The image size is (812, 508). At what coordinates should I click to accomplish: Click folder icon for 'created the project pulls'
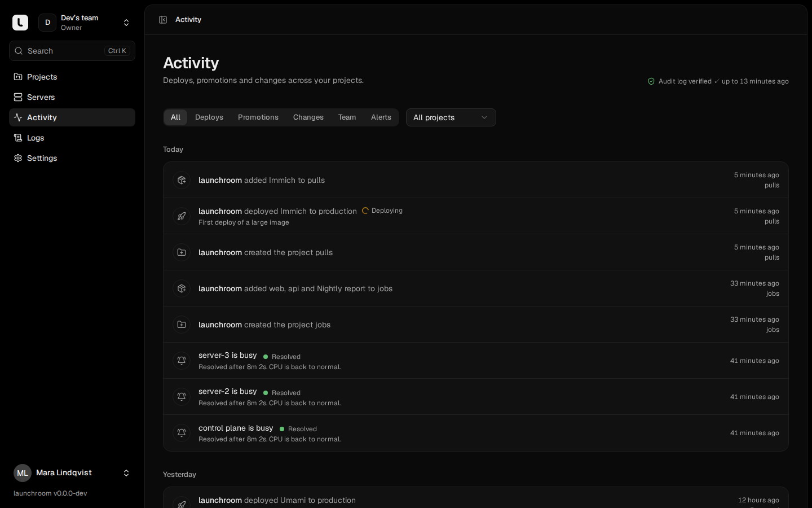182,252
